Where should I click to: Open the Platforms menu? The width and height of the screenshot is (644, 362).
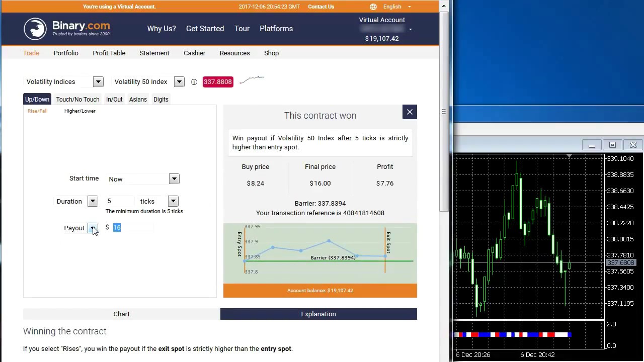click(276, 29)
